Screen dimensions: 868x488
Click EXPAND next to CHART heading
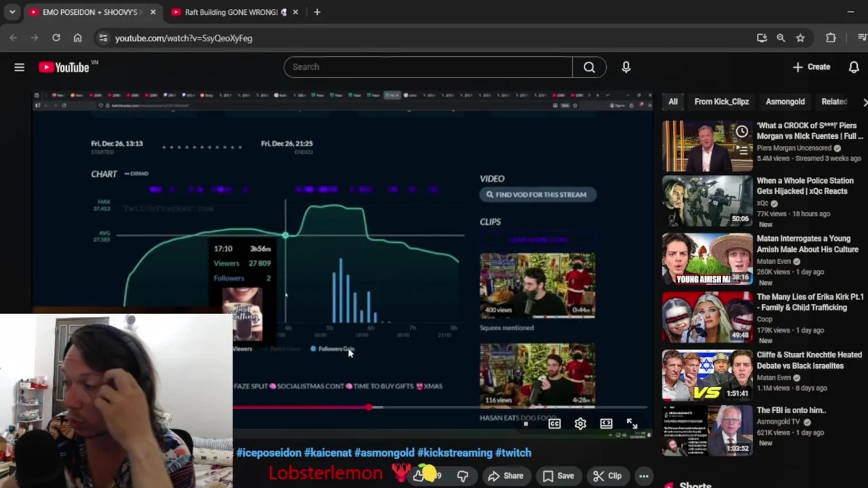(136, 174)
